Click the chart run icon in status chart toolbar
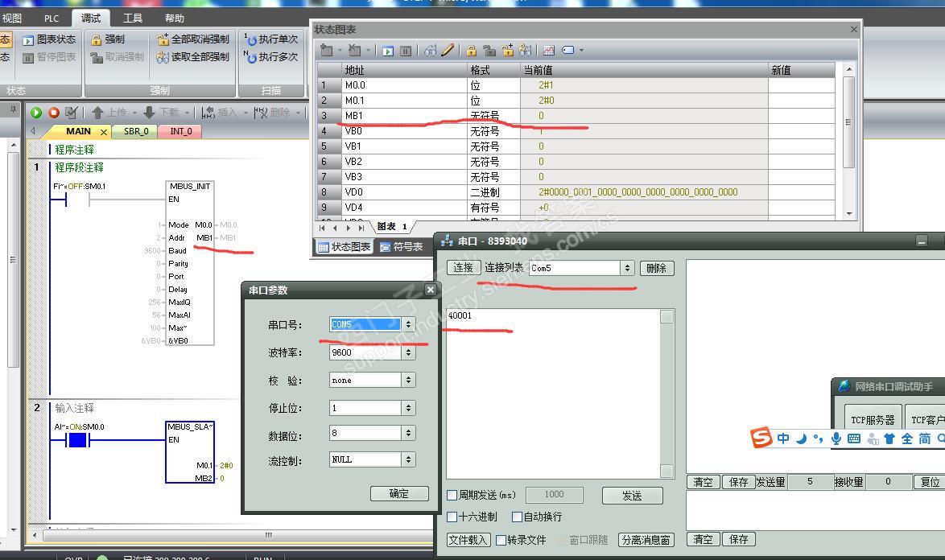The height and width of the screenshot is (560, 945). [x=388, y=51]
